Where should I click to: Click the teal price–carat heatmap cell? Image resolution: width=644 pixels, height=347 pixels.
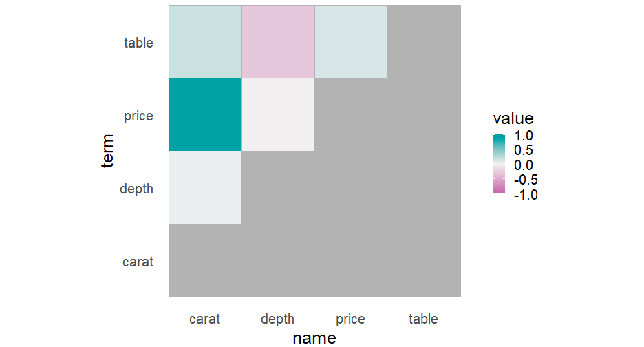(x=205, y=114)
